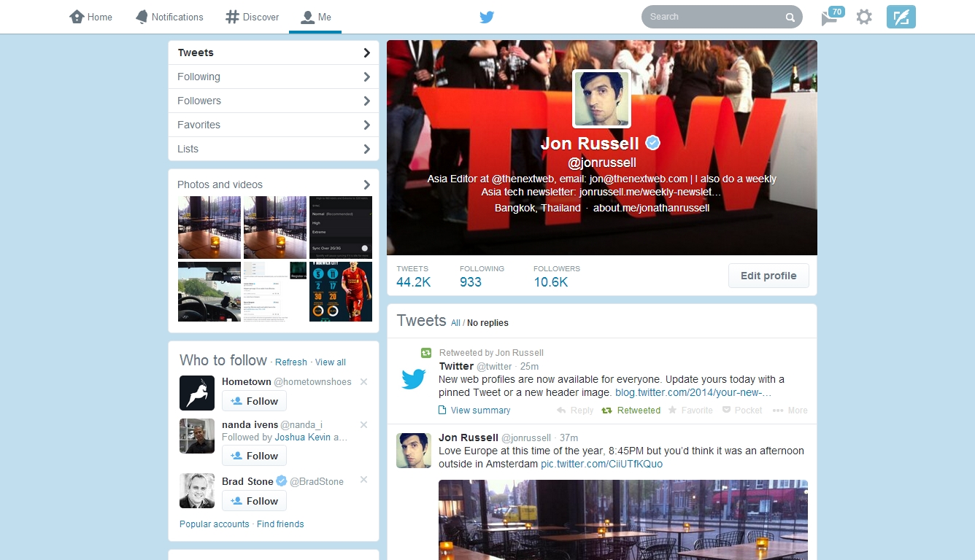Open direct messages icon with 70 badge
975x560 pixels.
[832, 16]
